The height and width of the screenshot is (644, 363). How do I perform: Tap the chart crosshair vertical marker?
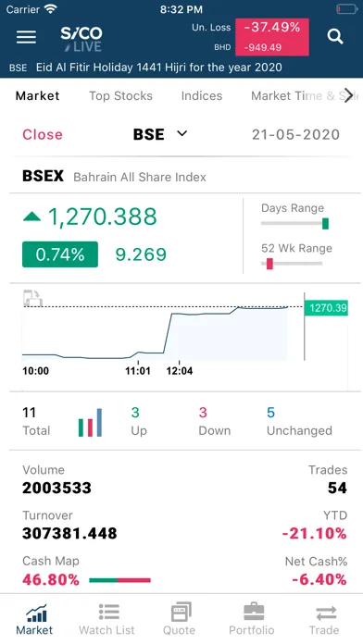click(305, 327)
